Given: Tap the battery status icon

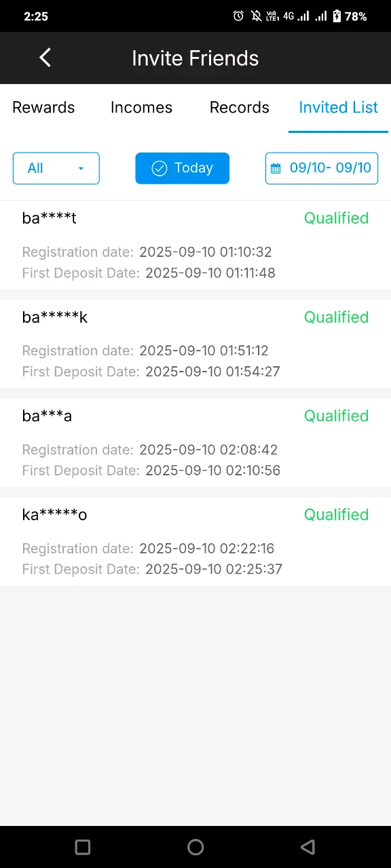Looking at the screenshot, I should [x=336, y=16].
